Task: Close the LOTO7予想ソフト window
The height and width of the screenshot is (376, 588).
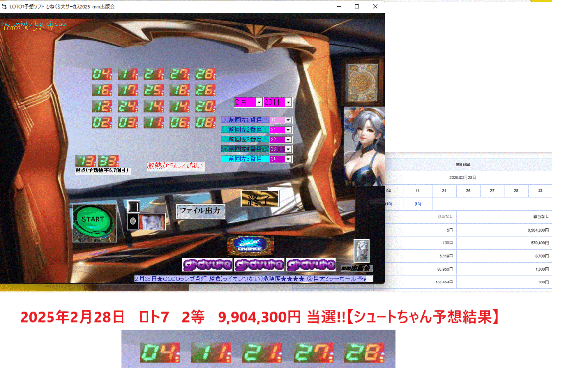Action: [x=375, y=6]
